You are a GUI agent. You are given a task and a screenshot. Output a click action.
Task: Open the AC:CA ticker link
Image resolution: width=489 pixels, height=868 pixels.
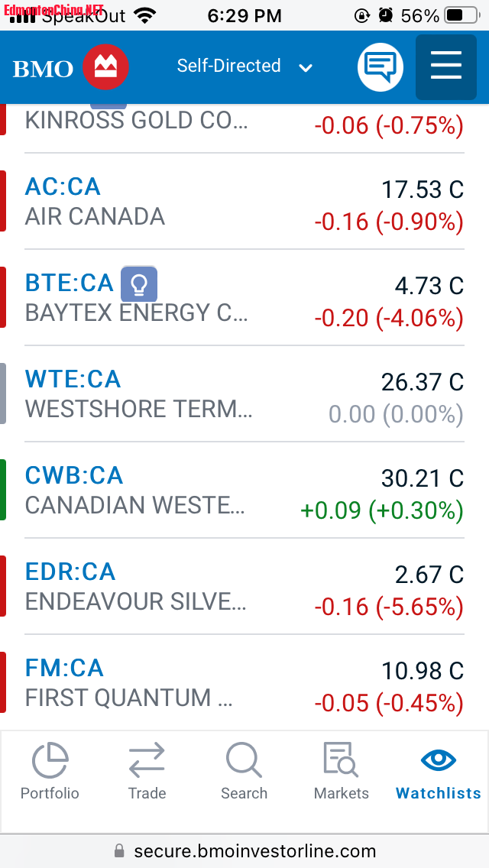pyautogui.click(x=63, y=186)
